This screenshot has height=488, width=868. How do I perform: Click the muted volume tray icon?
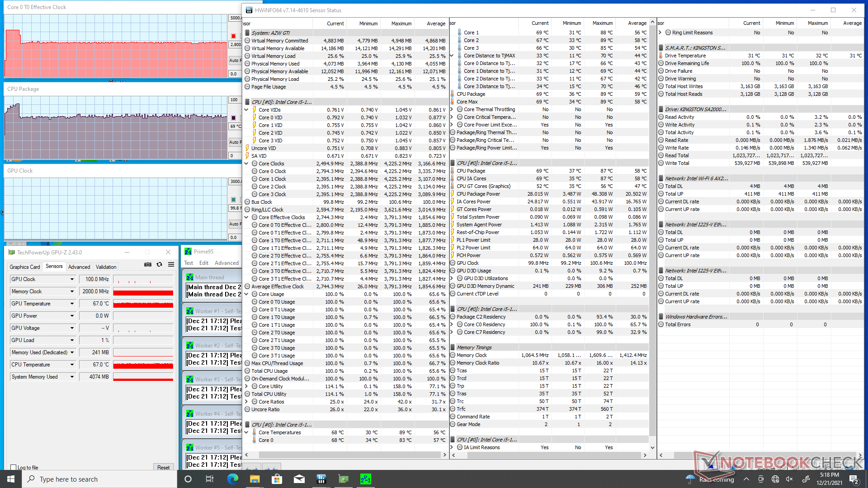click(x=789, y=479)
